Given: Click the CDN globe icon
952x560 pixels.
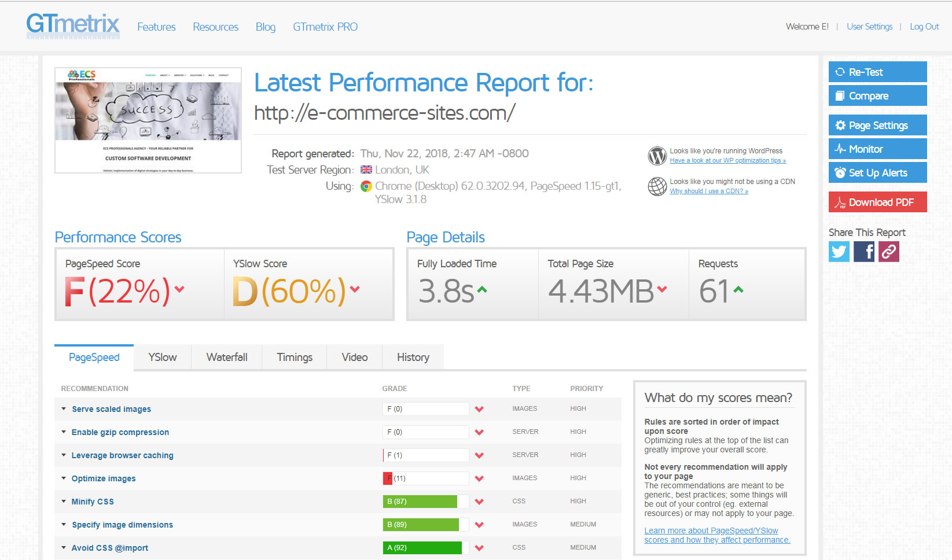Looking at the screenshot, I should [657, 186].
